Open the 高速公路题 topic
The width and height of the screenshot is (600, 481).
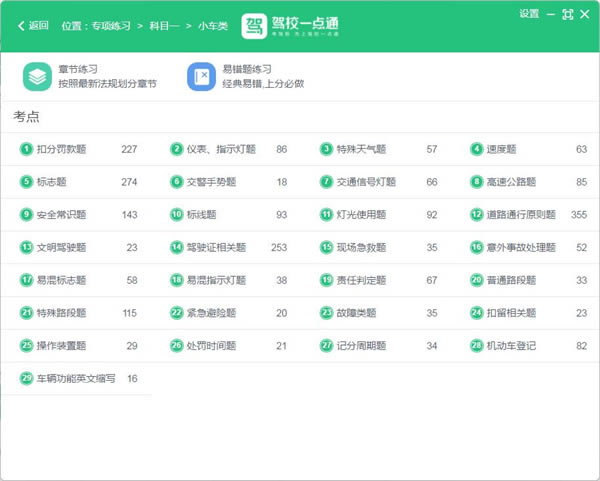(x=511, y=182)
